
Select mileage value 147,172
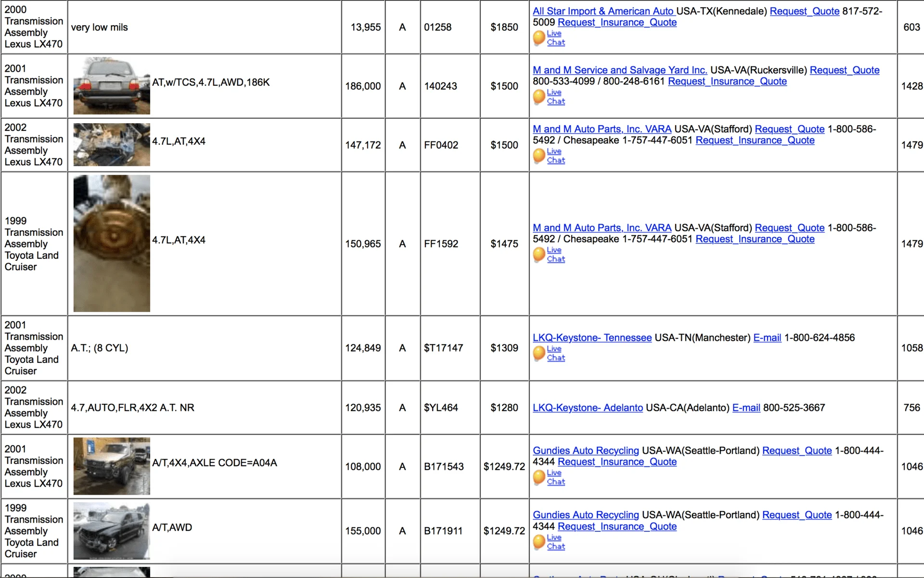click(x=363, y=145)
